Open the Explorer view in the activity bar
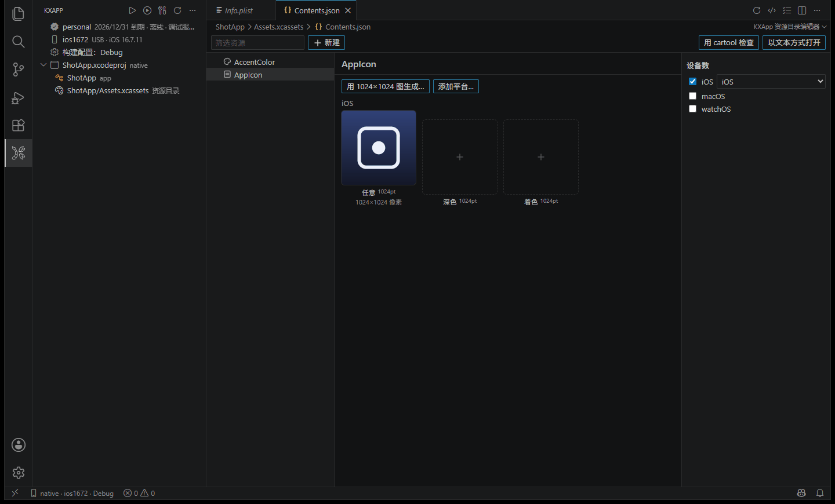 coord(19,14)
